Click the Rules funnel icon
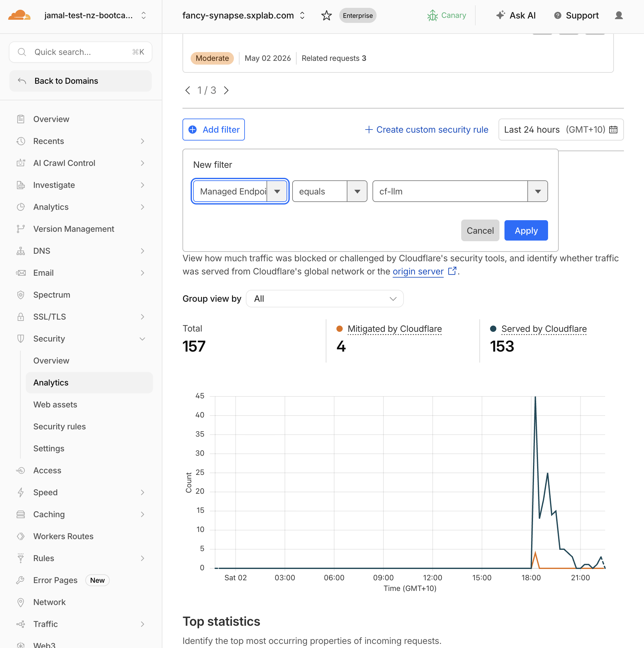The height and width of the screenshot is (648, 644). point(21,558)
